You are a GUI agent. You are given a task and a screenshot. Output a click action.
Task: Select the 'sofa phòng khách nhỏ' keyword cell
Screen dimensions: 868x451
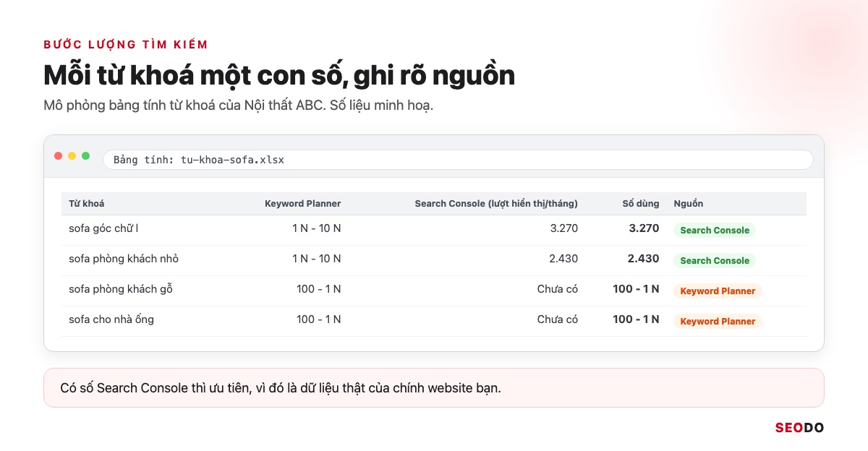coord(124,259)
